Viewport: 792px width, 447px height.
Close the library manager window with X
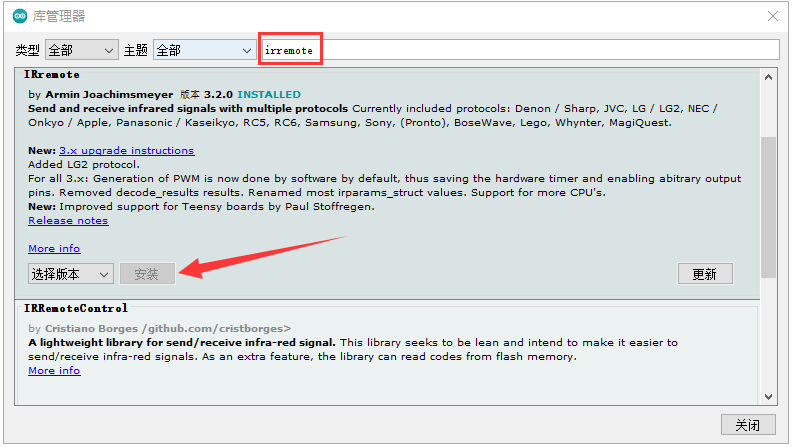tap(772, 16)
